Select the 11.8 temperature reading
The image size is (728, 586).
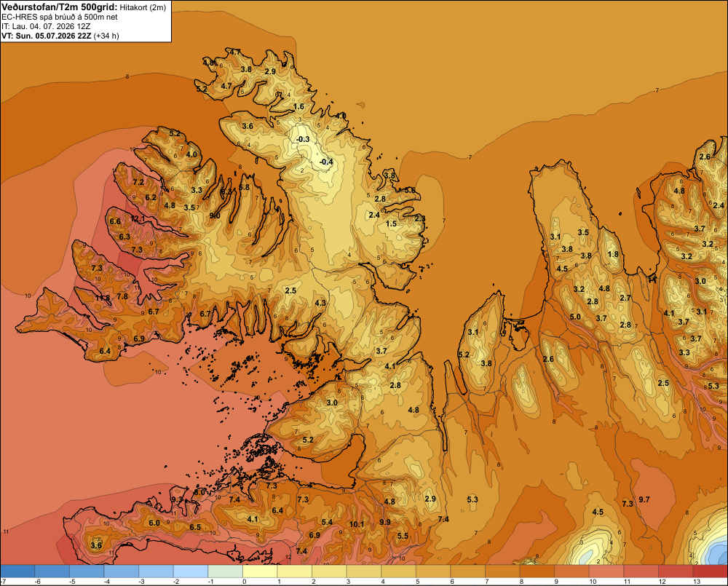point(103,298)
